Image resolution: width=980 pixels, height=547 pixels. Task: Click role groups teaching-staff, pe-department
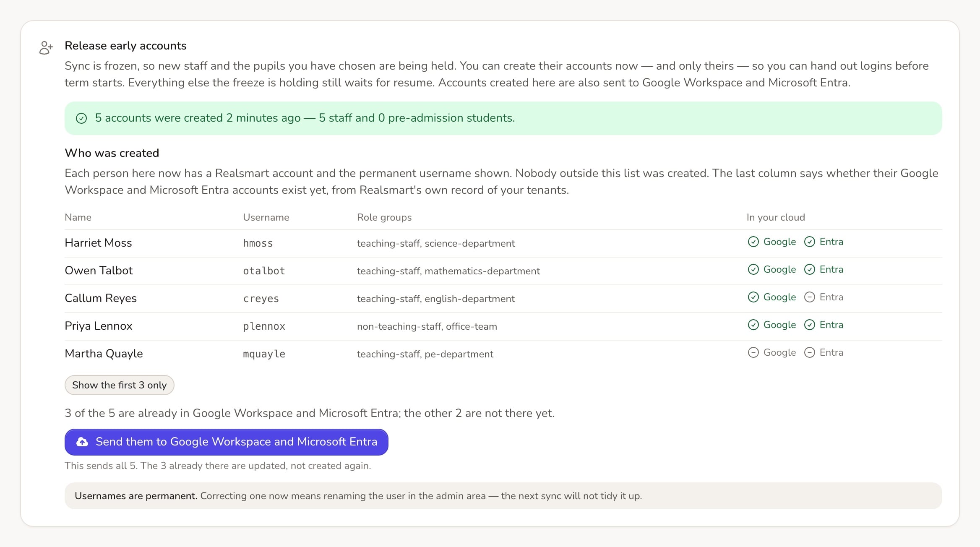click(425, 354)
